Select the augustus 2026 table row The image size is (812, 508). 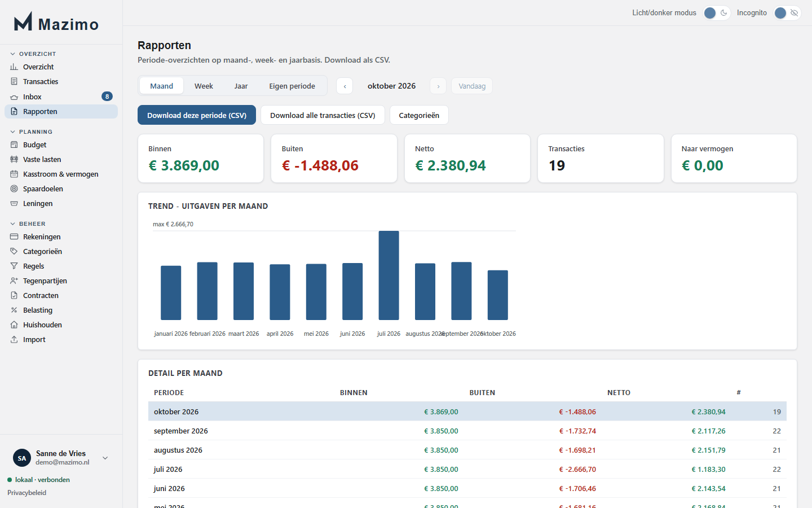(x=467, y=450)
